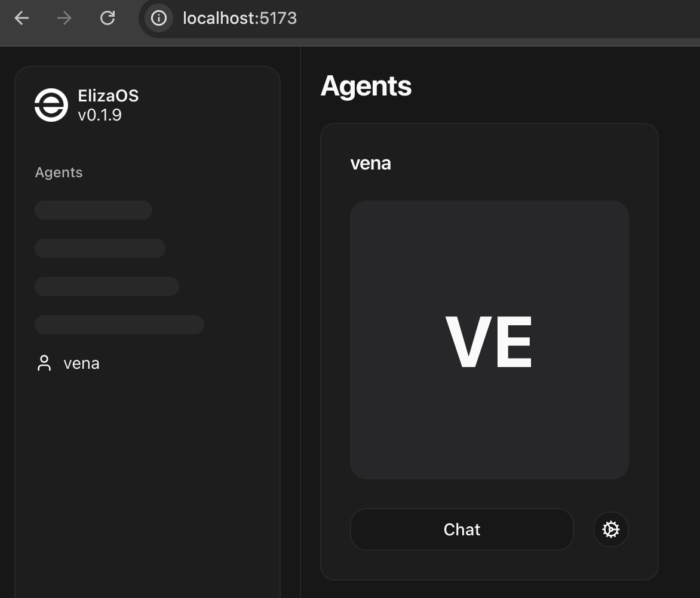700x598 pixels.
Task: Click the vena card title
Action: pos(370,163)
